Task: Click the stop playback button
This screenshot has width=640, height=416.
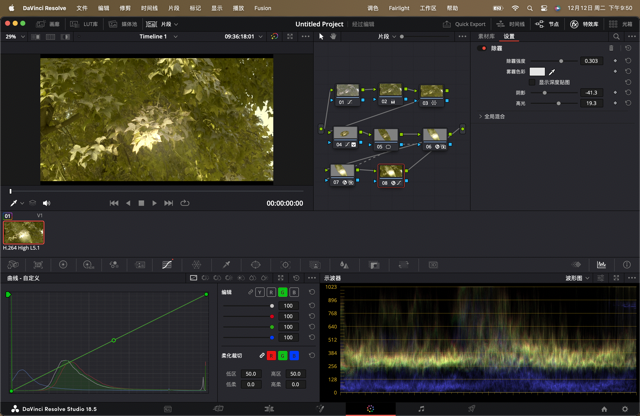Action: 141,203
